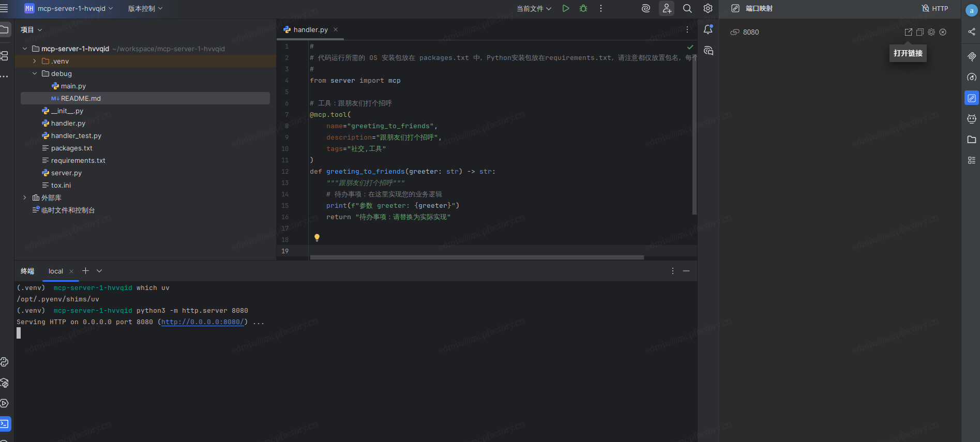Screen dimensions: 980x442
Task: Run the current file with the green play icon
Action: [x=566, y=8]
